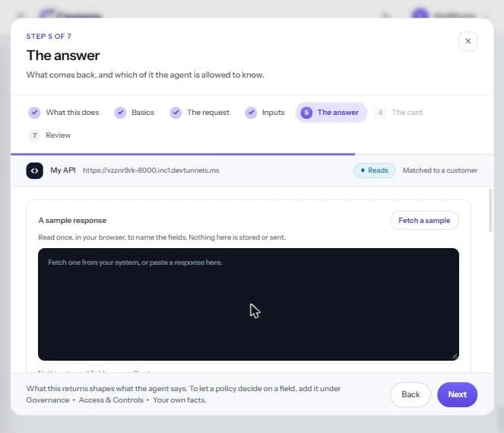The height and width of the screenshot is (433, 504).
Task: Click the step 5 number badge
Action: [306, 113]
